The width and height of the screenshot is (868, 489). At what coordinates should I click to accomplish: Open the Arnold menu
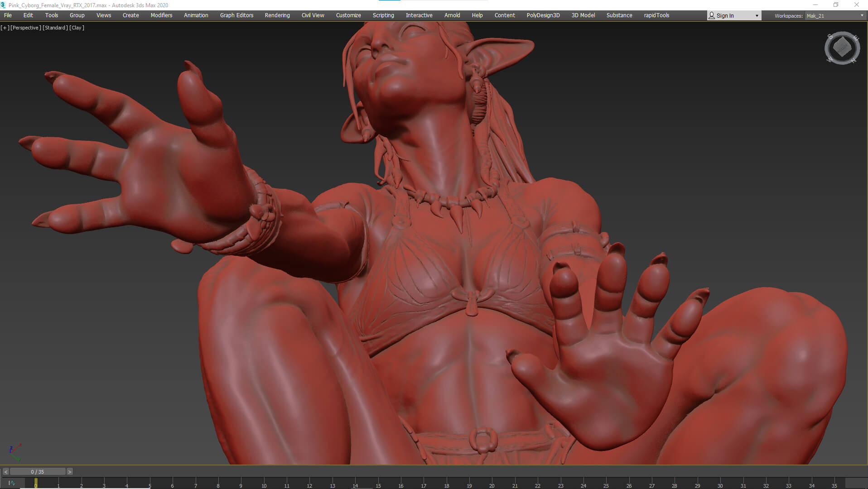coord(452,15)
